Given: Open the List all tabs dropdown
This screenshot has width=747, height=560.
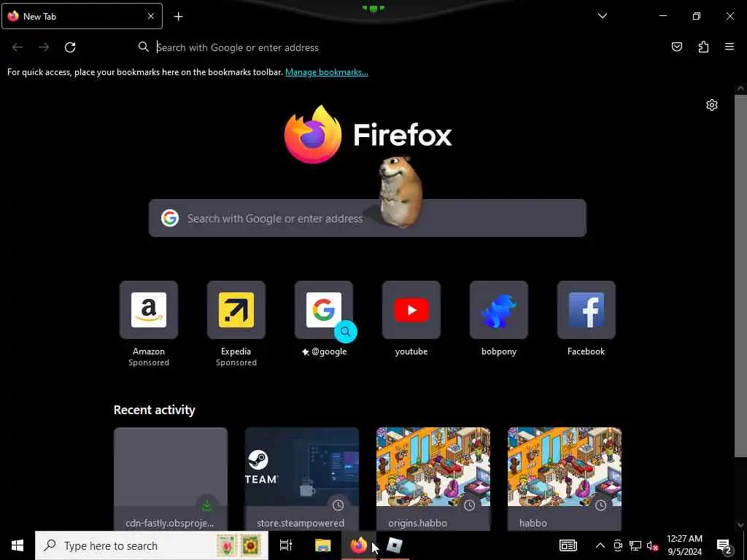Looking at the screenshot, I should coord(602,16).
